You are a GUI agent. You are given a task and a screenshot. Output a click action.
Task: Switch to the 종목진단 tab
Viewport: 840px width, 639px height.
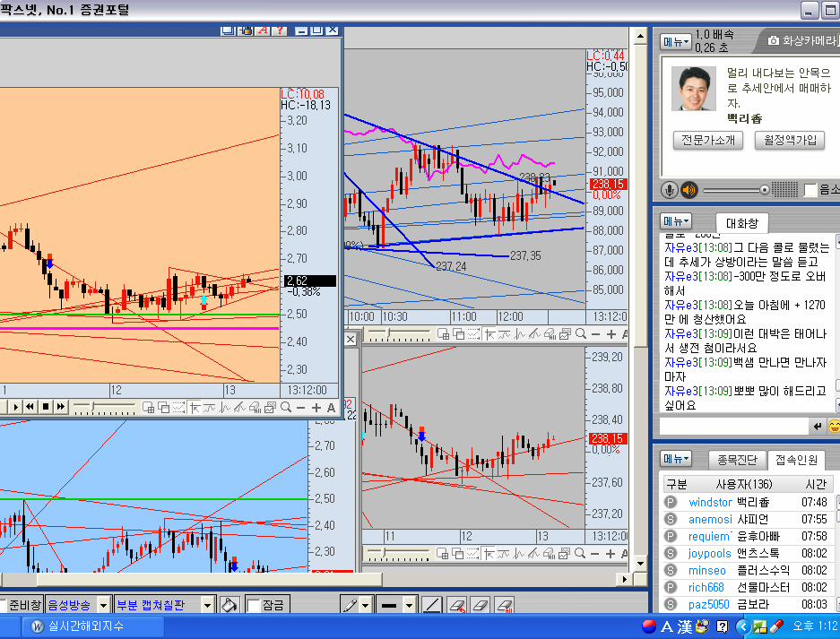point(738,460)
